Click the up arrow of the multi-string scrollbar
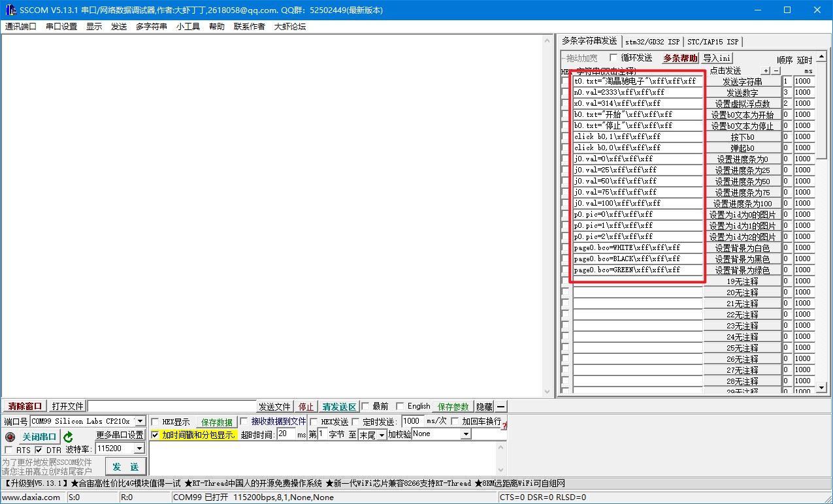 pos(821,56)
